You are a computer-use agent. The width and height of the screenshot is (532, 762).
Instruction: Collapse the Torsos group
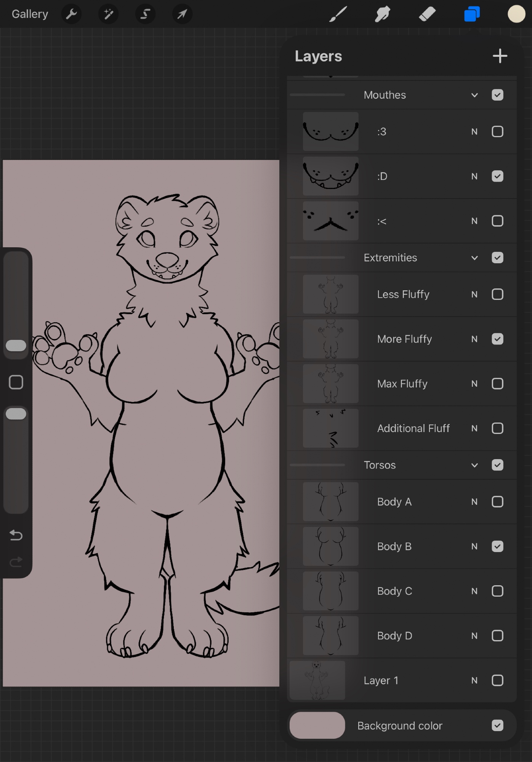pos(474,465)
